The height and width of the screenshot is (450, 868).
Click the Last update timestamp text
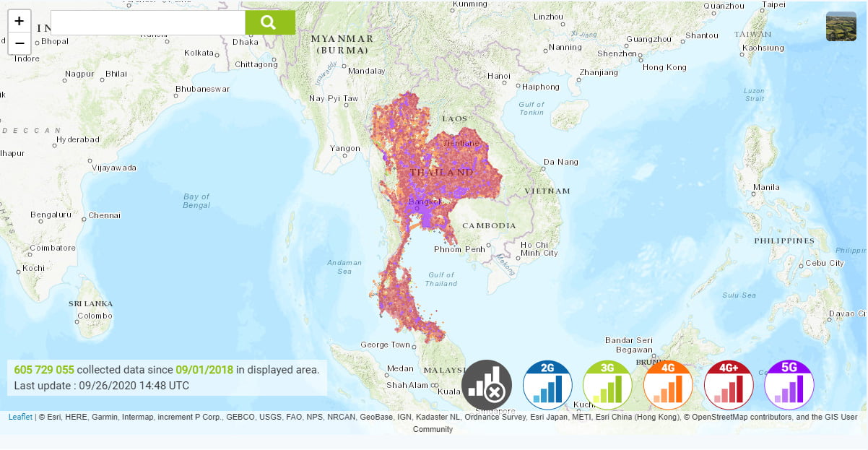coord(102,386)
